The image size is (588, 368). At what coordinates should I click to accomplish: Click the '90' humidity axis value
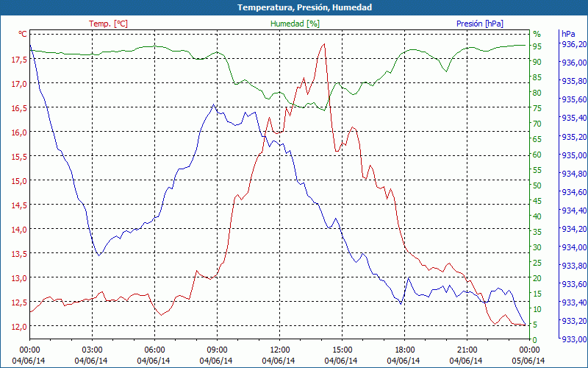(537, 62)
